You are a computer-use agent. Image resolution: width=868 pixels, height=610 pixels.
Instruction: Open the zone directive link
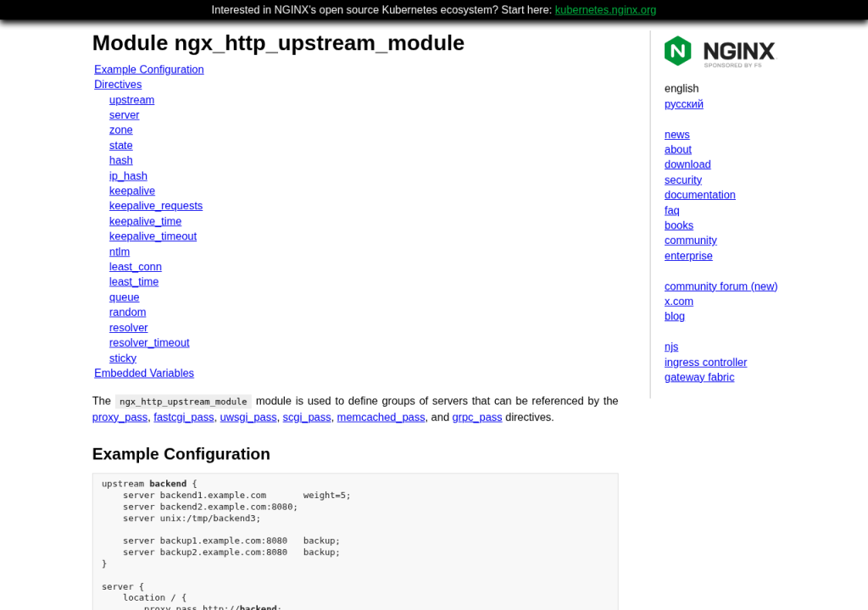pyautogui.click(x=120, y=130)
